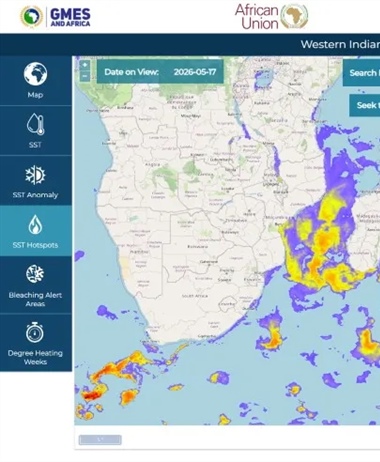Click the Angola label on the map

153,164
